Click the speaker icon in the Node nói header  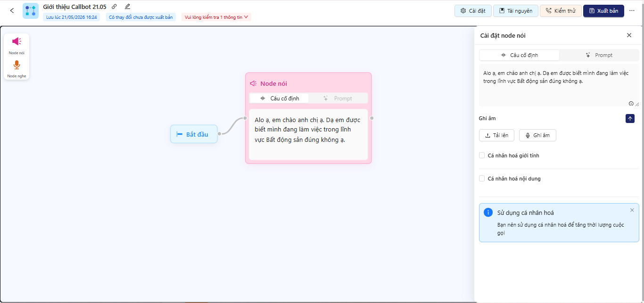click(253, 83)
